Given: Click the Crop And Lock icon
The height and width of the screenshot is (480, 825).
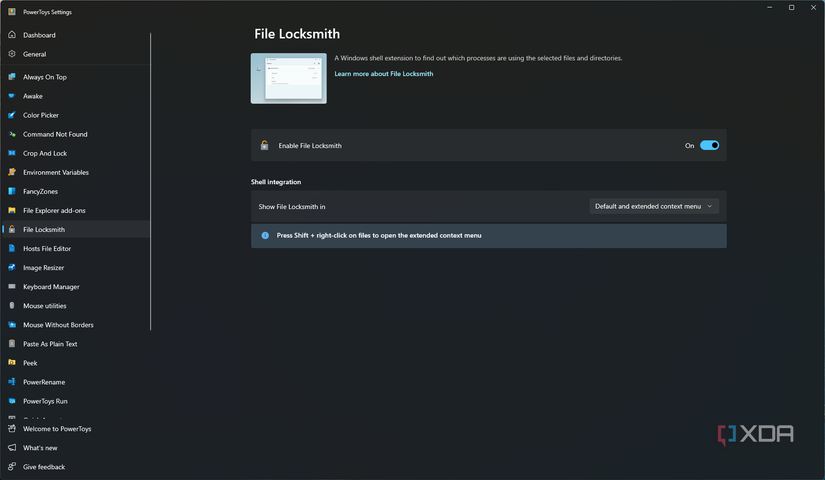Looking at the screenshot, I should click(12, 153).
